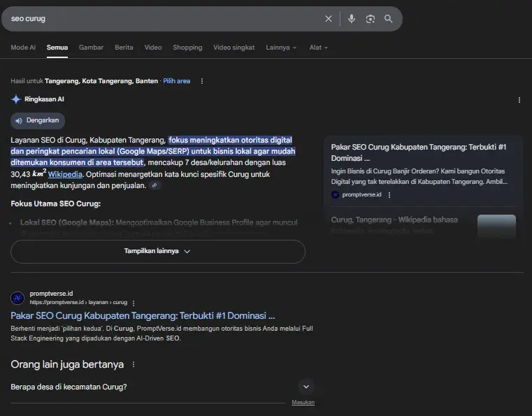Viewport: 532px width, 416px height.
Task: Start voice search with the microphone icon
Action: tap(352, 19)
